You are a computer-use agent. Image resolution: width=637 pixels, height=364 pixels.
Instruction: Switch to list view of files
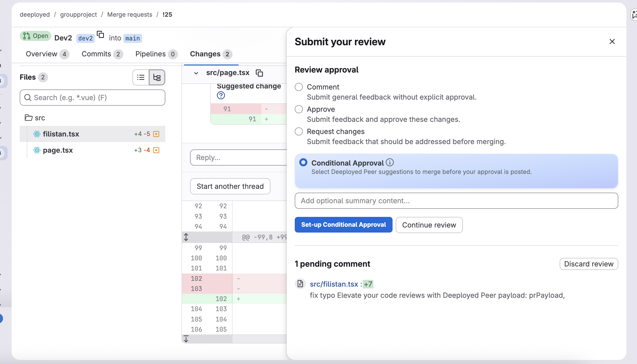click(x=141, y=77)
